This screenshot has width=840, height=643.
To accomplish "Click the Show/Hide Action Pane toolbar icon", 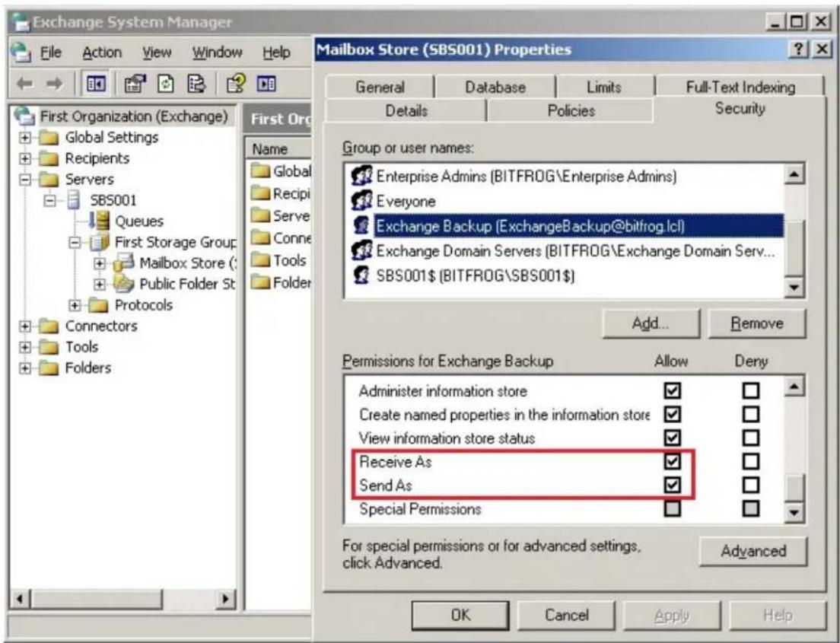I will pos(266,84).
